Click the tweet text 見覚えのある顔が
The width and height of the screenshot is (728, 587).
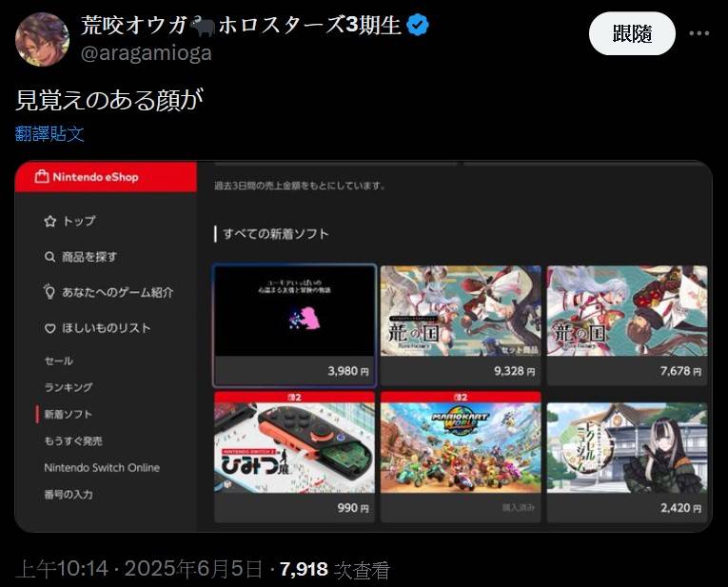click(109, 99)
